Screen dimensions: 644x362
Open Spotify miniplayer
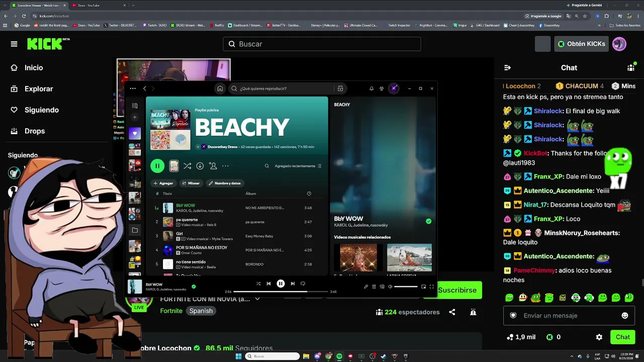pos(423,287)
